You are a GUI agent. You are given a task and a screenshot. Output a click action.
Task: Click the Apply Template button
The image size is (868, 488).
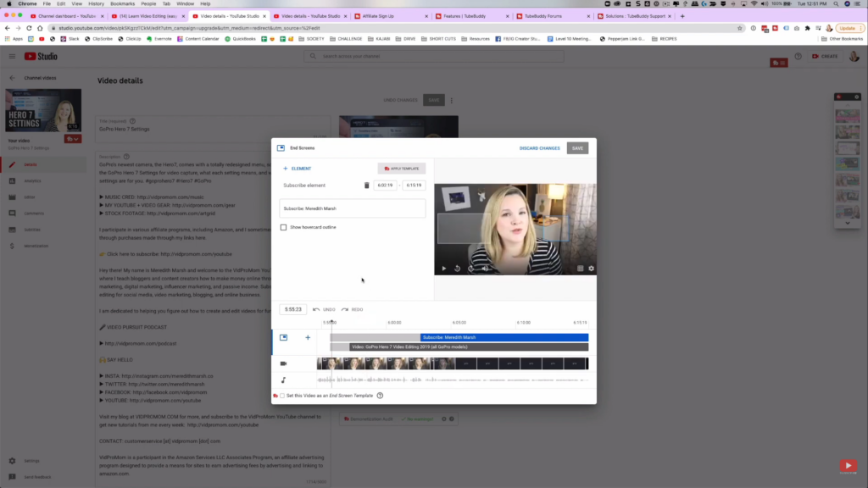click(x=402, y=169)
